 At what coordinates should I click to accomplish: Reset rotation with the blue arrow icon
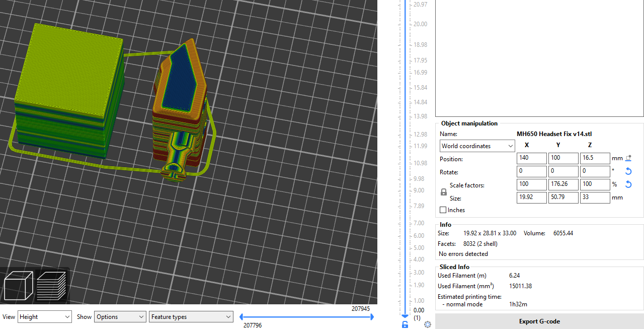628,171
